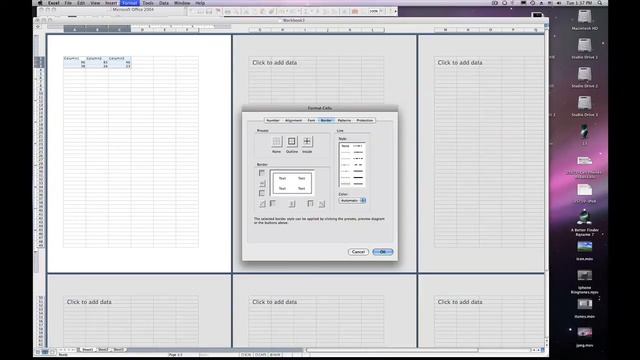Image resolution: width=640 pixels, height=360 pixels.
Task: Toggle the right border button
Action: (x=311, y=204)
